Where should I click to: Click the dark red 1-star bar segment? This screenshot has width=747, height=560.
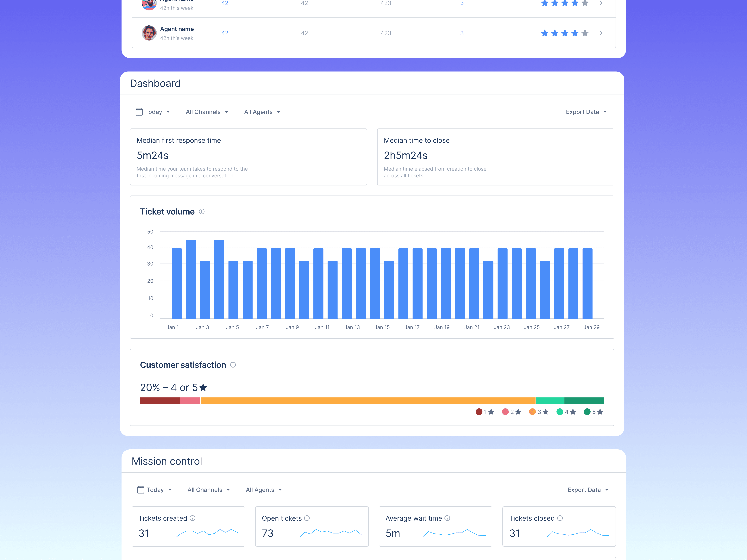[x=160, y=401]
